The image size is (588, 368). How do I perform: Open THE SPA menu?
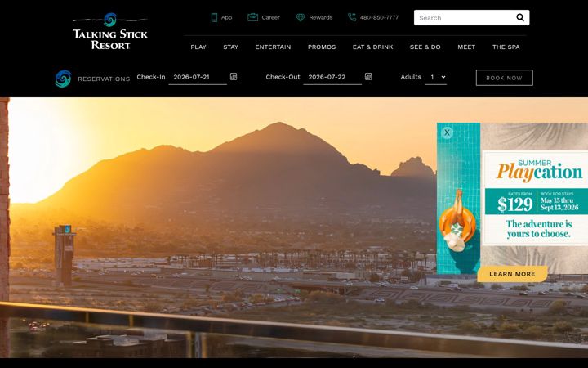point(506,47)
